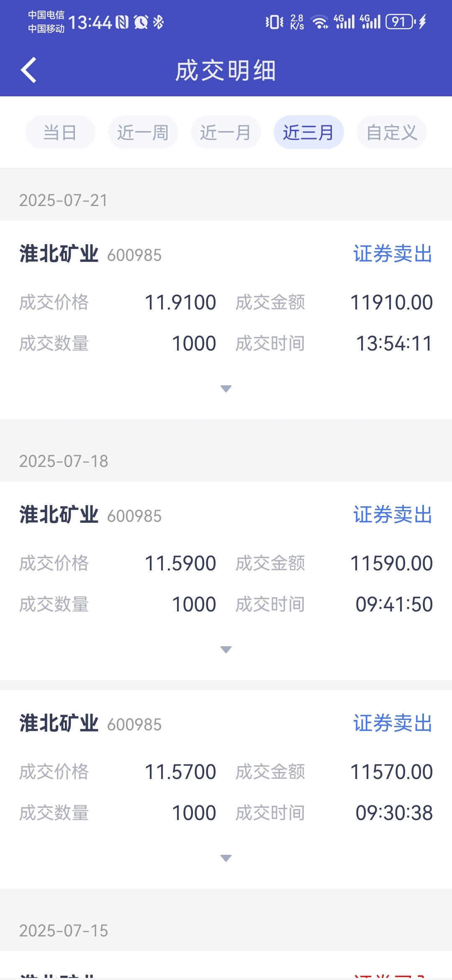Tap the 成交明细 page title

(226, 70)
